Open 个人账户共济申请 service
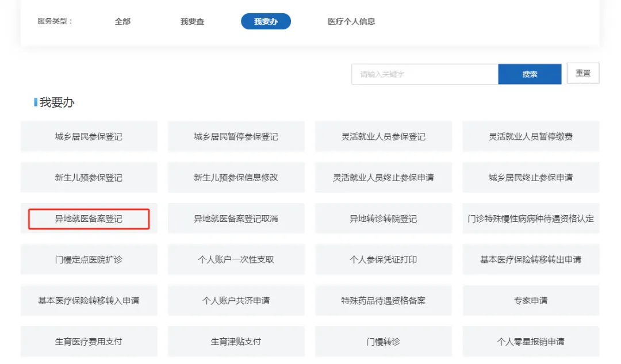This screenshot has height=364, width=621. pyautogui.click(x=236, y=301)
